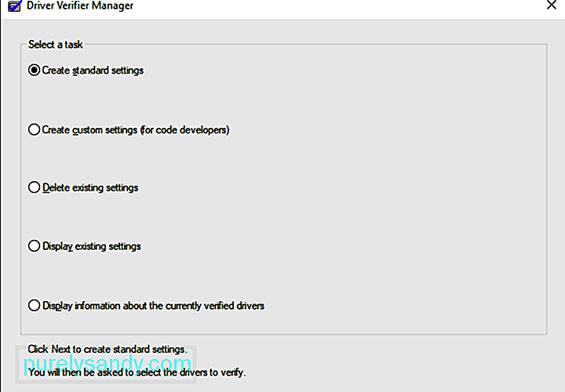This screenshot has width=565, height=392.
Task: Click the 'Create standard settings' label text
Action: (93, 71)
